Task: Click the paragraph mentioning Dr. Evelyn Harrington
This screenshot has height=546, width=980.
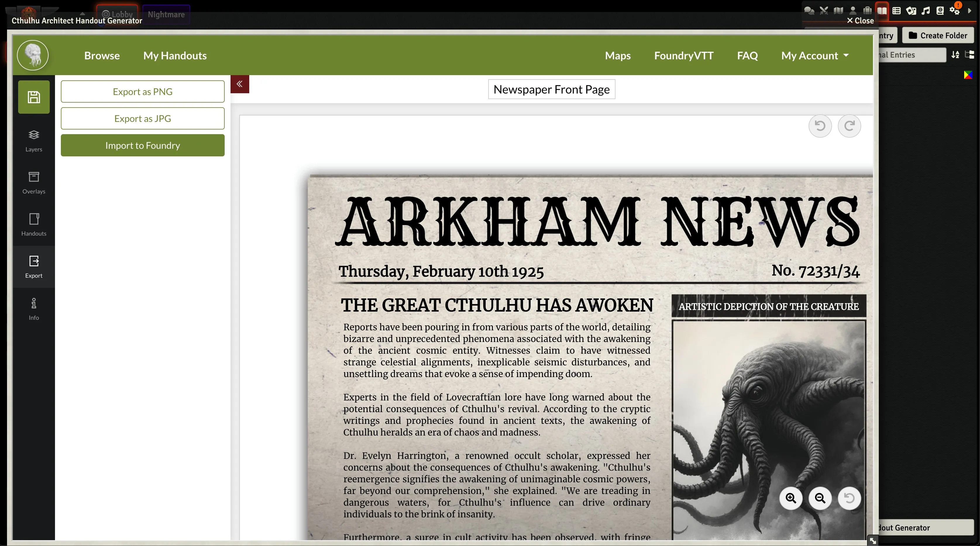Action: point(497,485)
